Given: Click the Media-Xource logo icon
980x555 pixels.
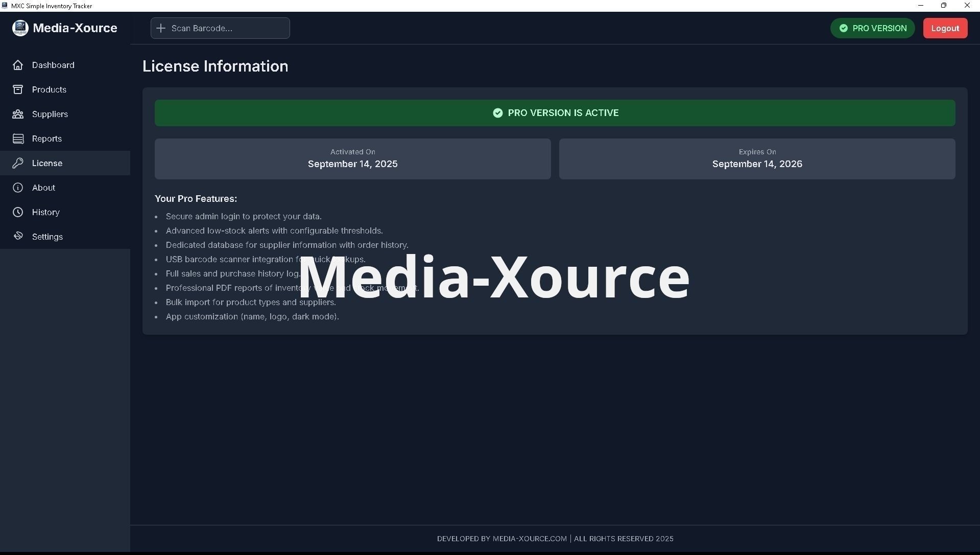Looking at the screenshot, I should point(20,28).
